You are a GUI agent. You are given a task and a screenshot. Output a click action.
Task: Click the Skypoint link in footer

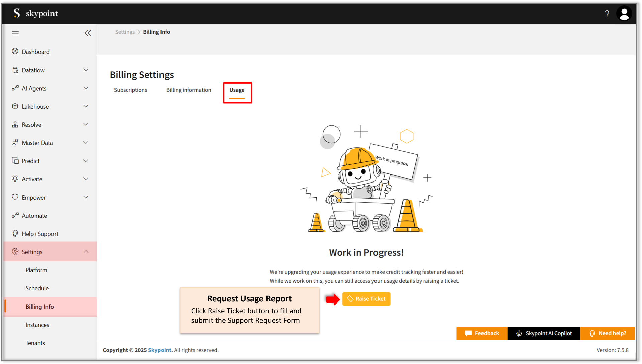[159, 350]
